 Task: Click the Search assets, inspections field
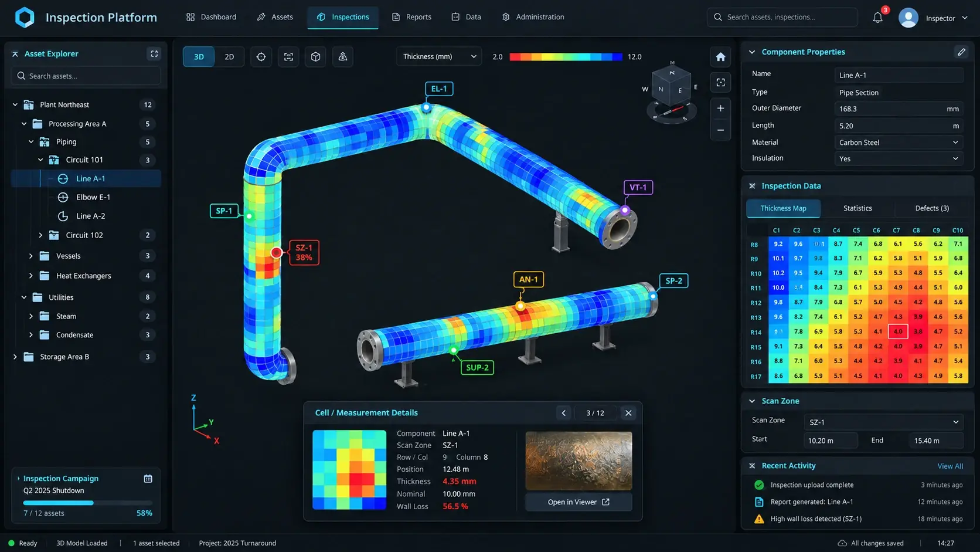click(782, 18)
